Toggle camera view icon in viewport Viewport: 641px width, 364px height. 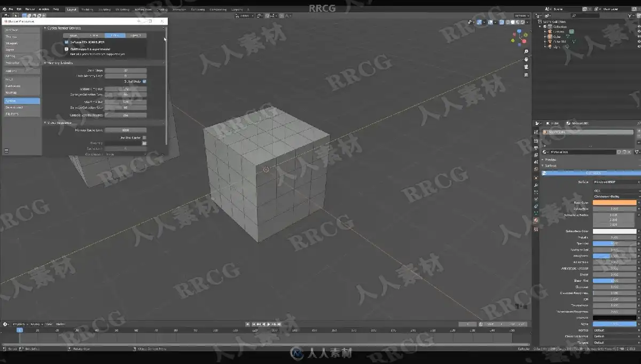pos(526,67)
